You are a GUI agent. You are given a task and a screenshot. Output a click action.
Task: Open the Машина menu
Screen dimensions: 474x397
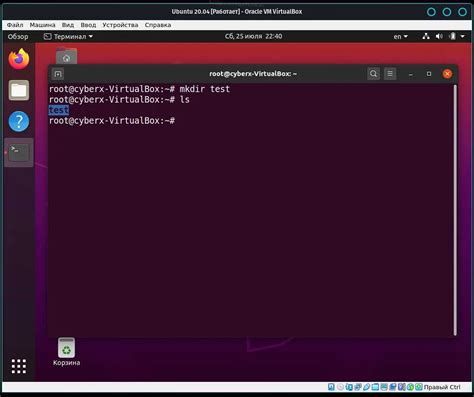tap(42, 25)
